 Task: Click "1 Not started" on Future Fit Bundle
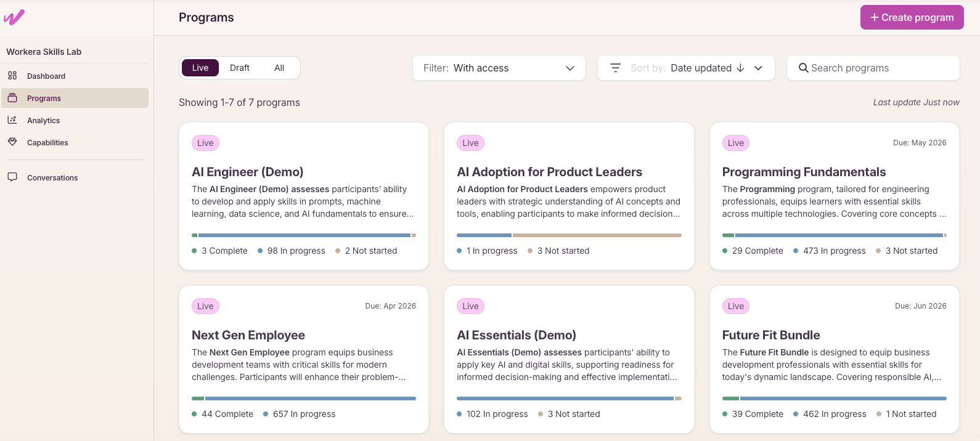(911, 414)
